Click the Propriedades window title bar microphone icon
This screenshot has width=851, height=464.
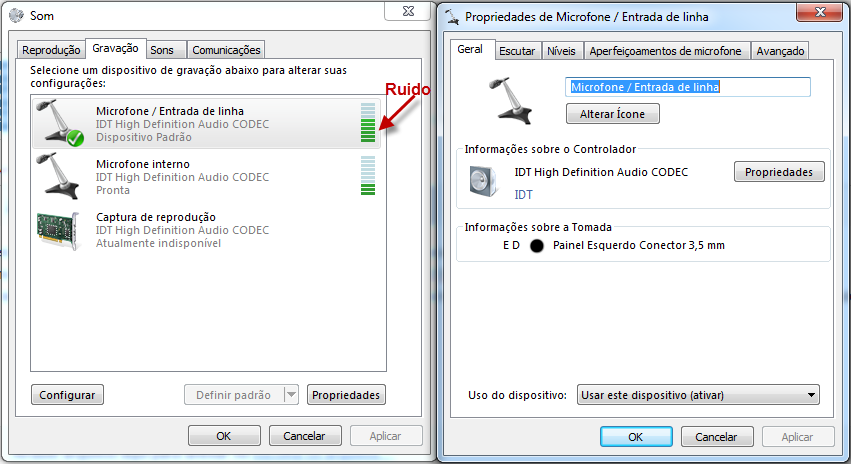[452, 17]
